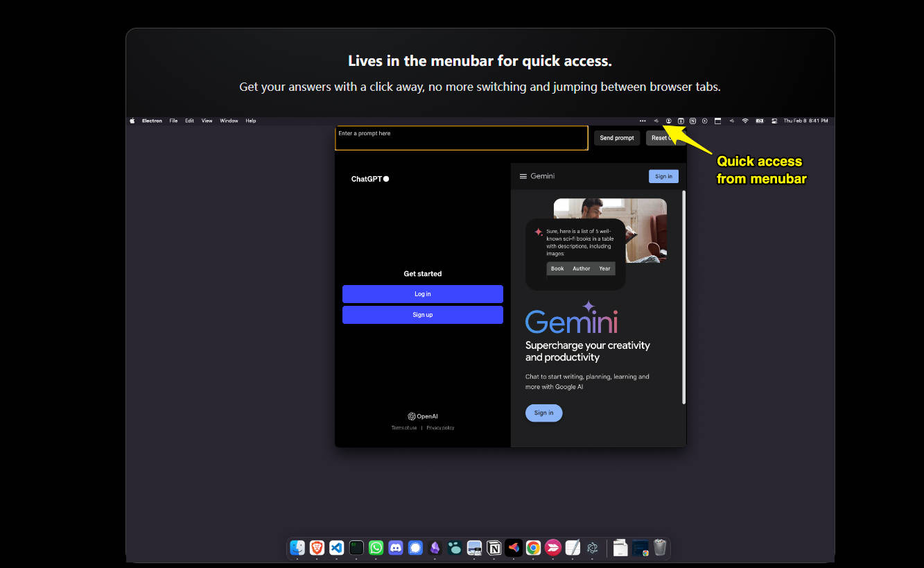Click the Electron atom dock icon
924x568 pixels.
click(x=593, y=548)
